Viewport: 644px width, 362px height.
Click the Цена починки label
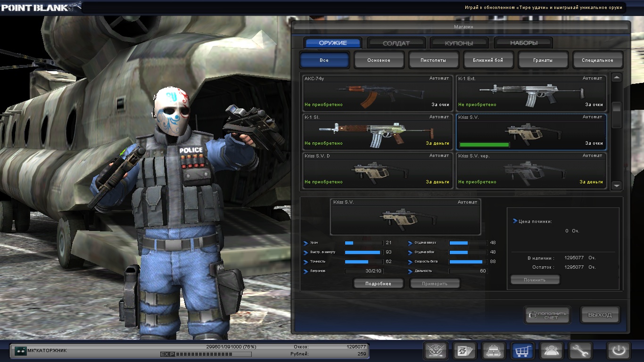pyautogui.click(x=535, y=221)
